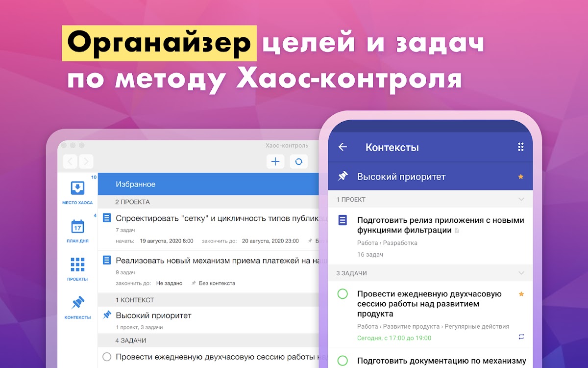
Task: Open project Спроектировать "сетку" in the list
Action: tap(216, 218)
